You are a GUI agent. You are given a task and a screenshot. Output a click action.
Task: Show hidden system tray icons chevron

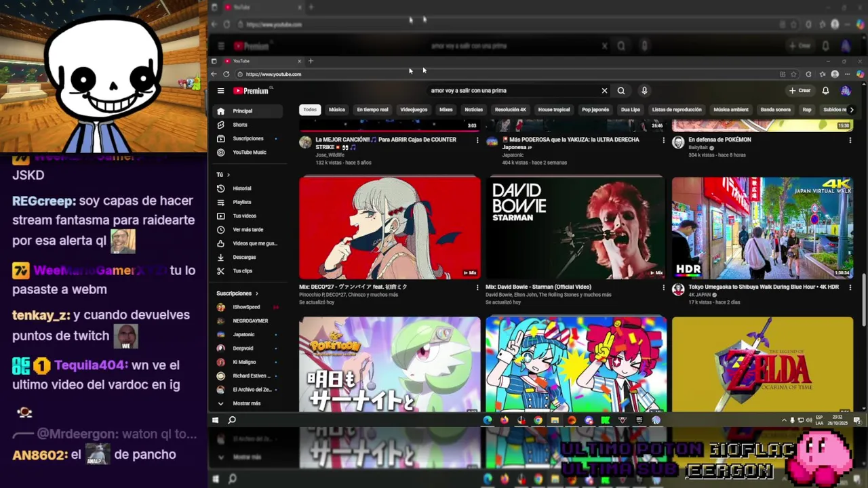[784, 420]
